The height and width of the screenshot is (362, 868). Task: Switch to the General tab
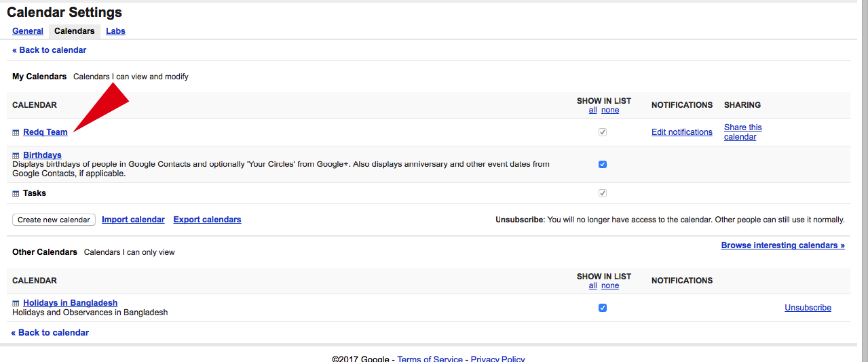click(x=28, y=31)
